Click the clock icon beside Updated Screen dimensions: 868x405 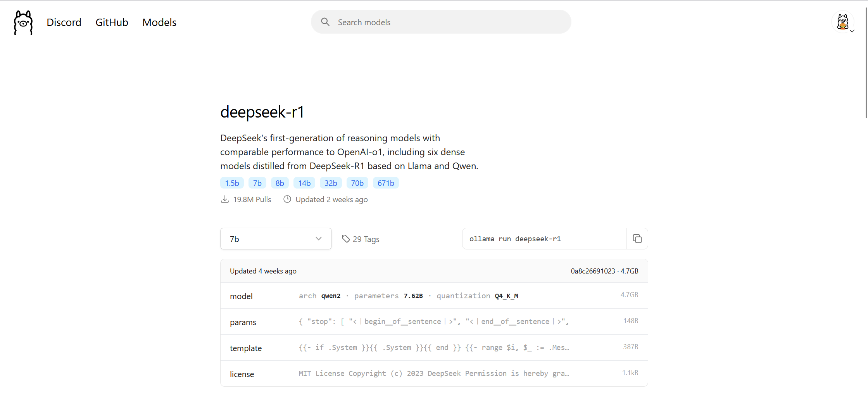click(x=287, y=199)
